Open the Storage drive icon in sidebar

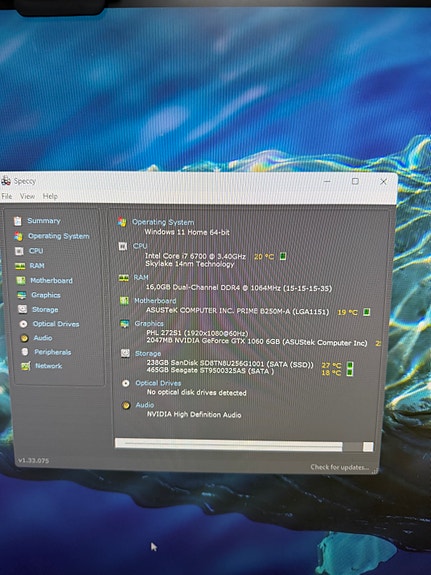tap(22, 310)
